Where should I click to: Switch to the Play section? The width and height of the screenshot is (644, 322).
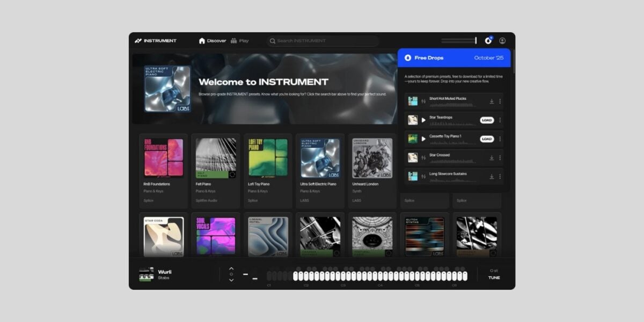(241, 41)
